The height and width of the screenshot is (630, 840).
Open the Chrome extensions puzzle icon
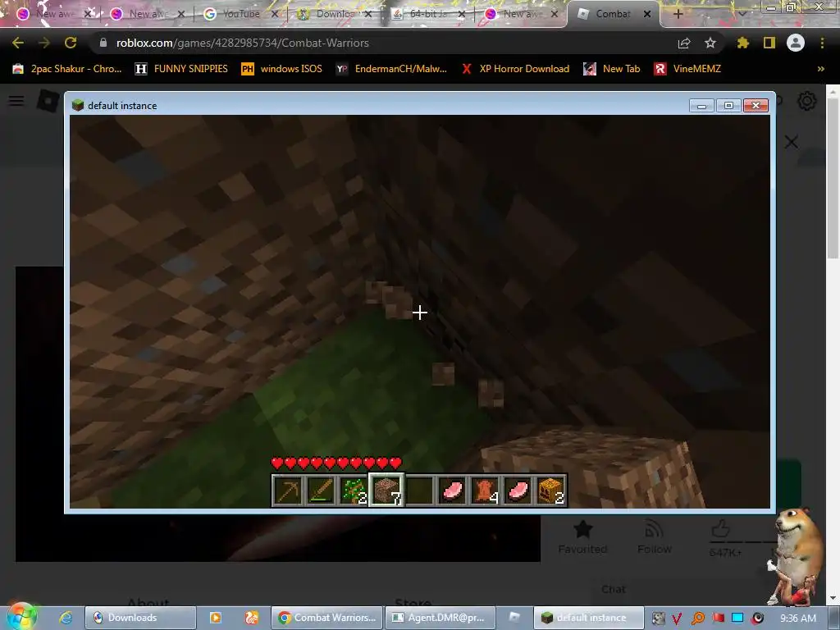pos(743,43)
